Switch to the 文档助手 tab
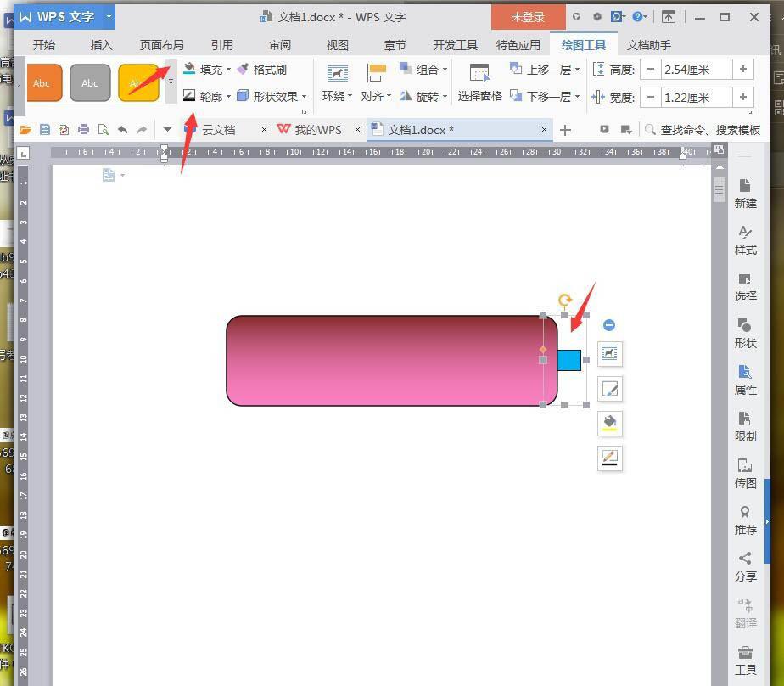 [649, 45]
